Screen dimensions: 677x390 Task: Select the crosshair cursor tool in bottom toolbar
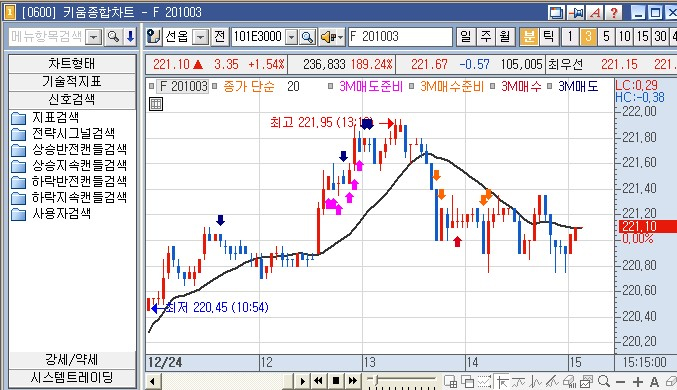tap(502, 381)
